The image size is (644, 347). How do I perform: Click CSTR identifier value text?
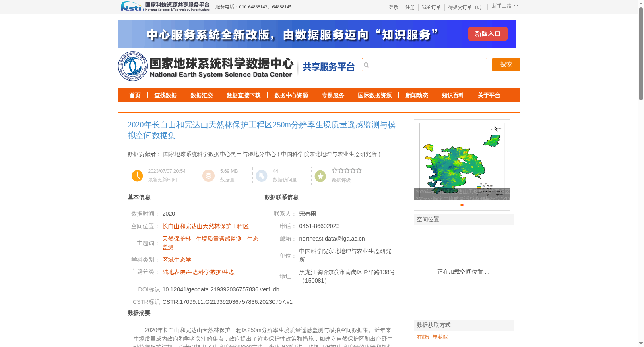[x=227, y=302]
